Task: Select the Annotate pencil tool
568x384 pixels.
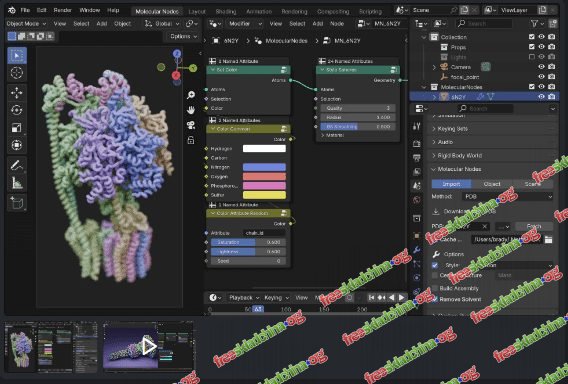Action: pyautogui.click(x=17, y=165)
